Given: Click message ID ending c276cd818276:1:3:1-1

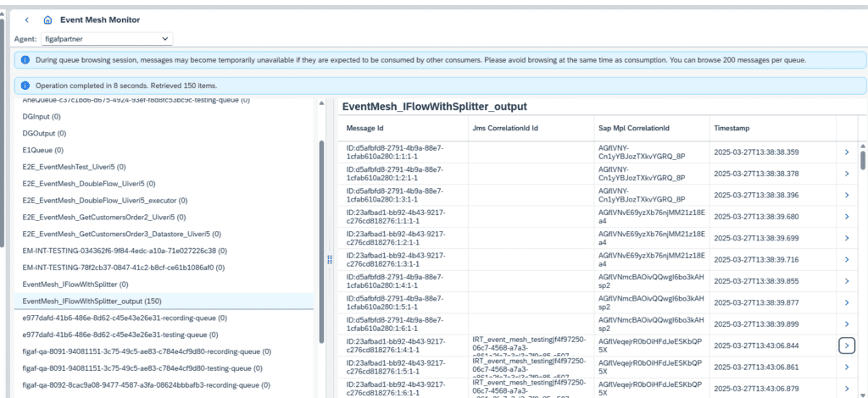Looking at the screenshot, I should pyautogui.click(x=395, y=259).
